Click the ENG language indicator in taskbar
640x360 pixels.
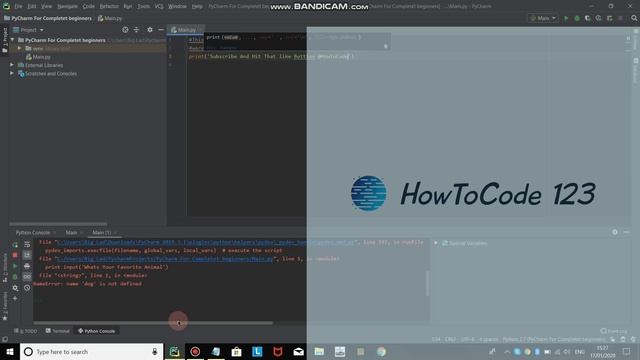(580, 351)
